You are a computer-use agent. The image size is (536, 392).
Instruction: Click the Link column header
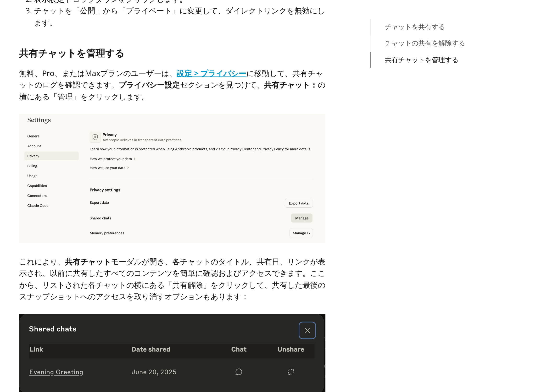point(36,349)
